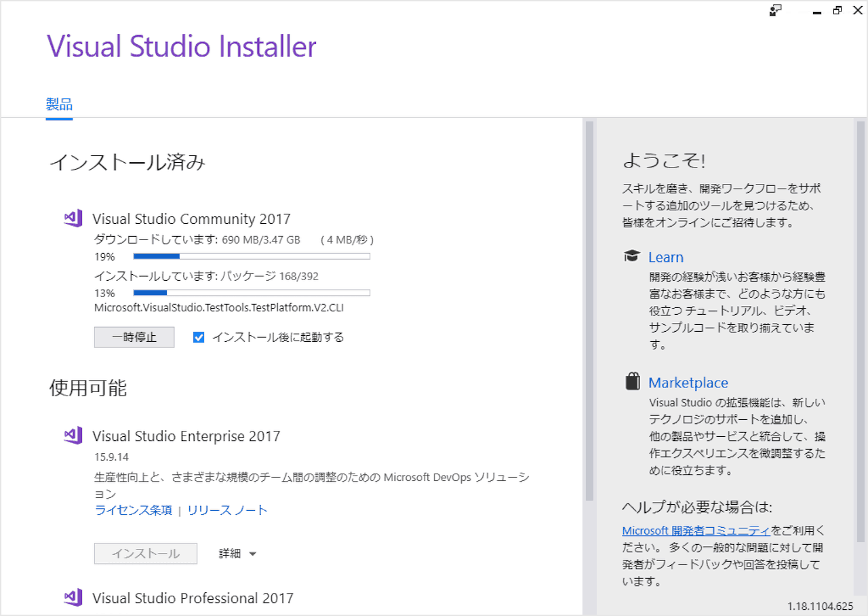The width and height of the screenshot is (868, 616).
Task: Click the Learn graduation cap icon
Action: 632,256
